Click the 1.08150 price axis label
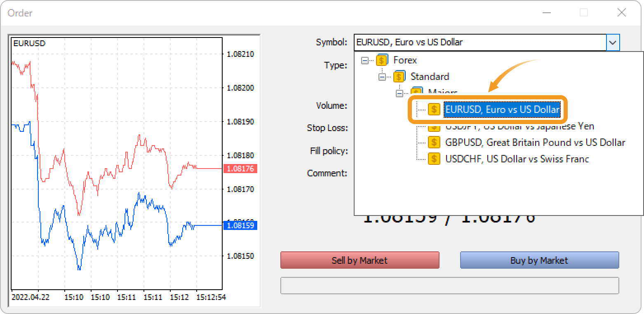 (x=240, y=256)
